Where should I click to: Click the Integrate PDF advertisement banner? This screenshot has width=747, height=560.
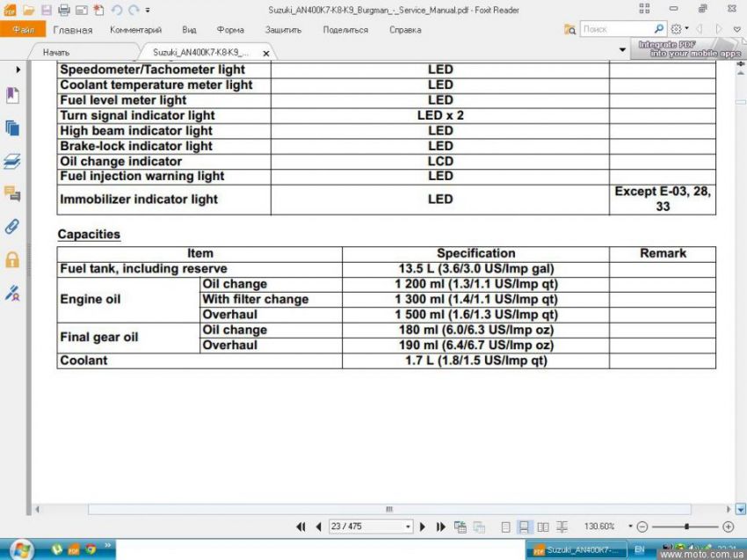[688, 49]
